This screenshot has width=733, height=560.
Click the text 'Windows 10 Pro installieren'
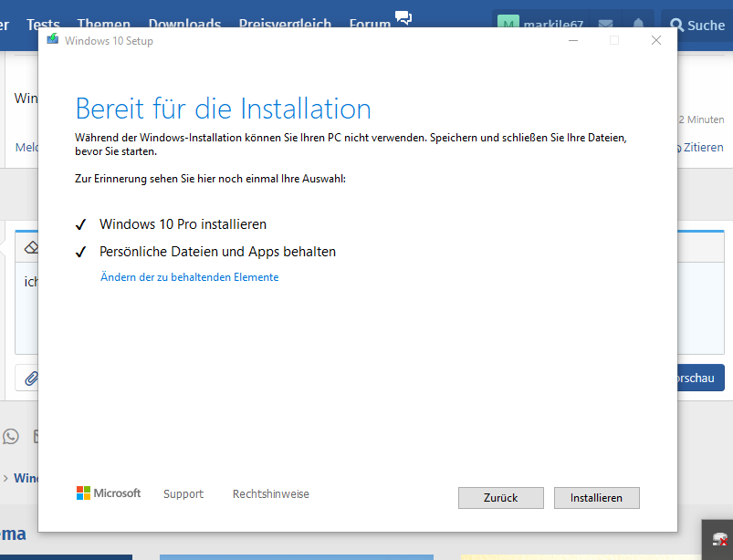pyautogui.click(x=183, y=224)
